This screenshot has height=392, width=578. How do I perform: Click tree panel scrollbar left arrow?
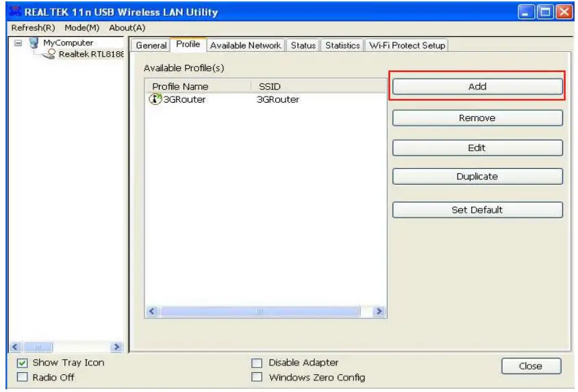[x=15, y=347]
